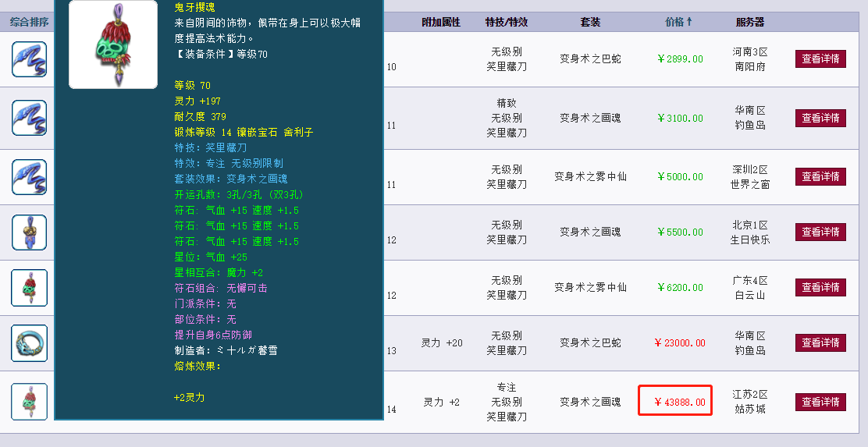Image resolution: width=868 pixels, height=447 pixels.
Task: Click 灵力 +2 attribute cell
Action: [x=442, y=403]
